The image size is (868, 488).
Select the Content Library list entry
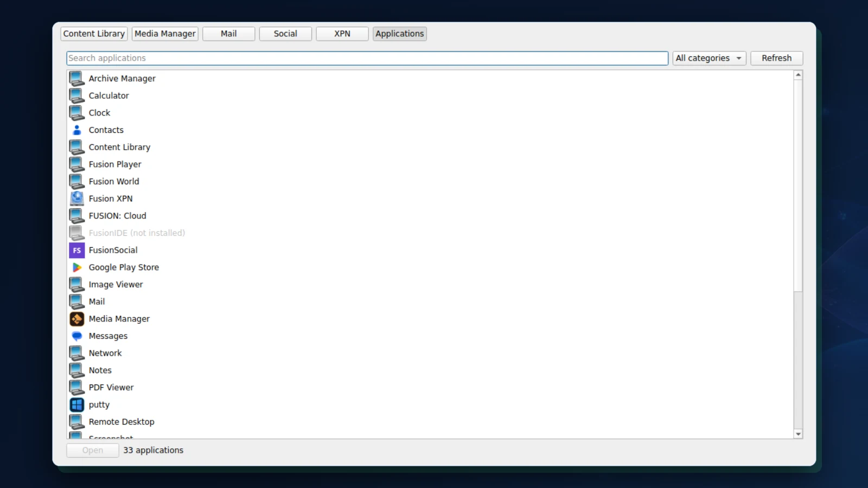pyautogui.click(x=431, y=147)
